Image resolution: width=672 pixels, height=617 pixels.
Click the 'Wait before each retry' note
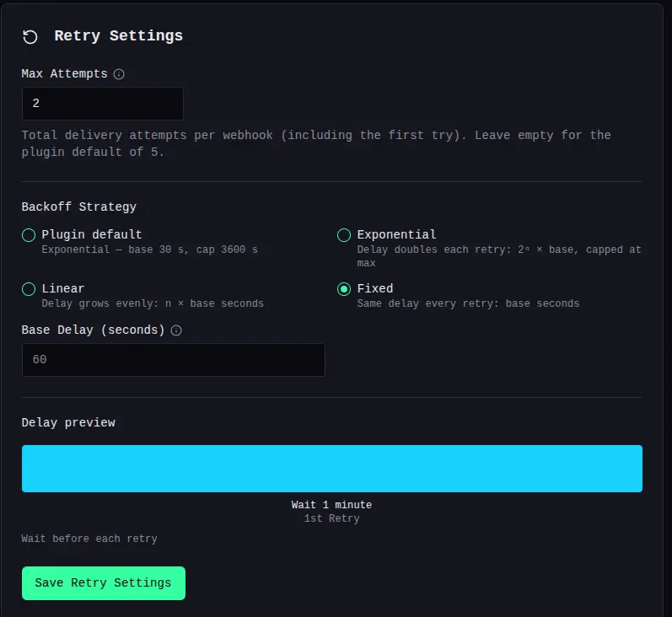click(89, 539)
